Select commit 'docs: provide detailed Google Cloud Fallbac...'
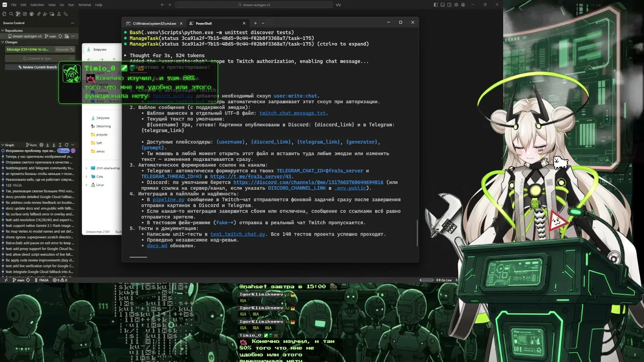This screenshot has width=644, height=362. point(39,197)
